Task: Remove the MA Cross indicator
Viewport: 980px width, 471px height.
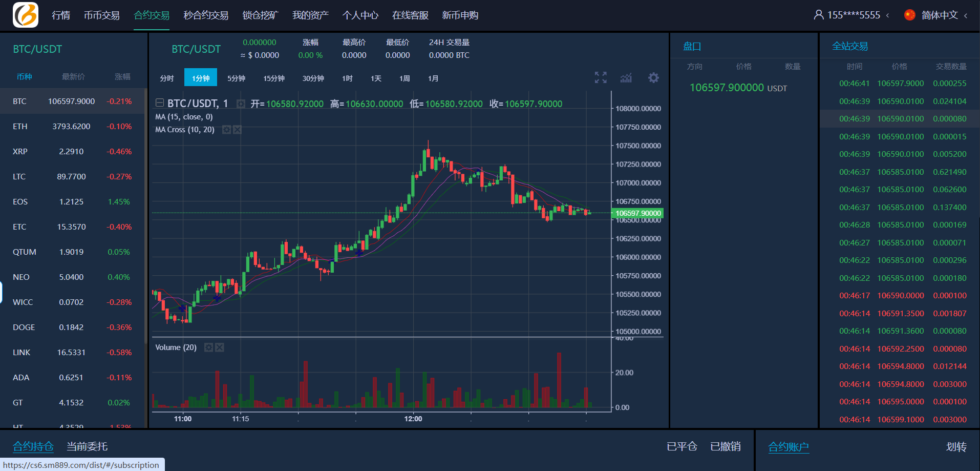Action: (x=238, y=130)
